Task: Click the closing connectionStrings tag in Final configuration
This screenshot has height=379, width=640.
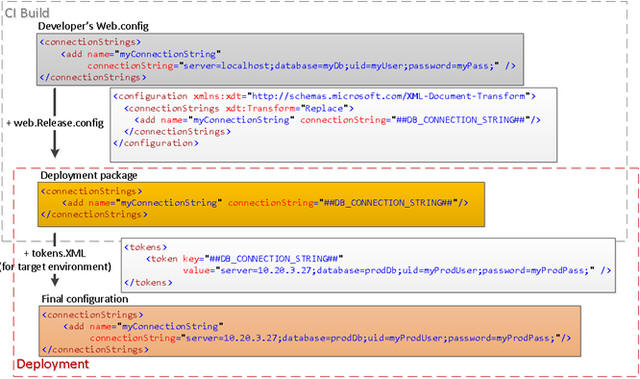Action: [x=95, y=350]
